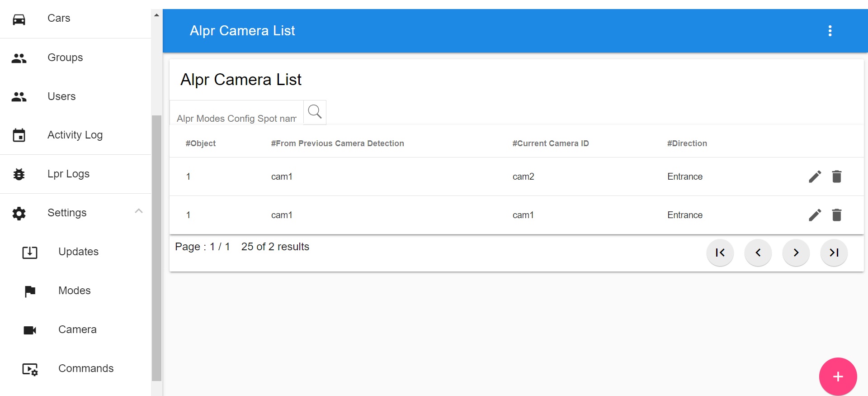The width and height of the screenshot is (868, 396).
Task: Click the #Current Camera ID column header
Action: tap(551, 143)
